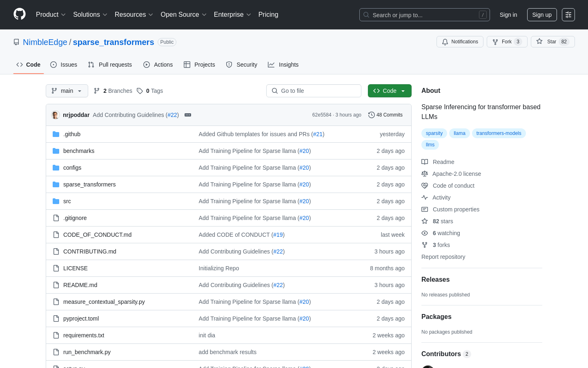Open nrjpoddar's avatar
The image size is (588, 368).
click(56, 115)
